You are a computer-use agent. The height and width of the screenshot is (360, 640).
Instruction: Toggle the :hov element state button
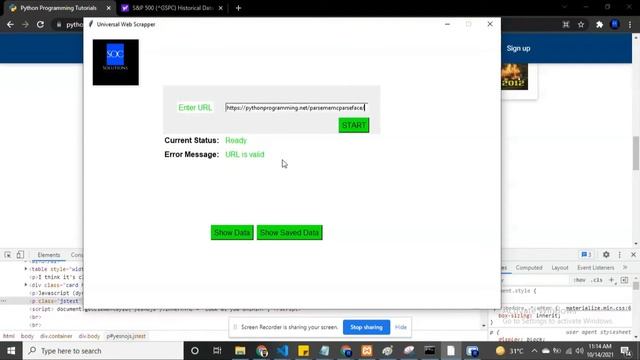(x=580, y=280)
